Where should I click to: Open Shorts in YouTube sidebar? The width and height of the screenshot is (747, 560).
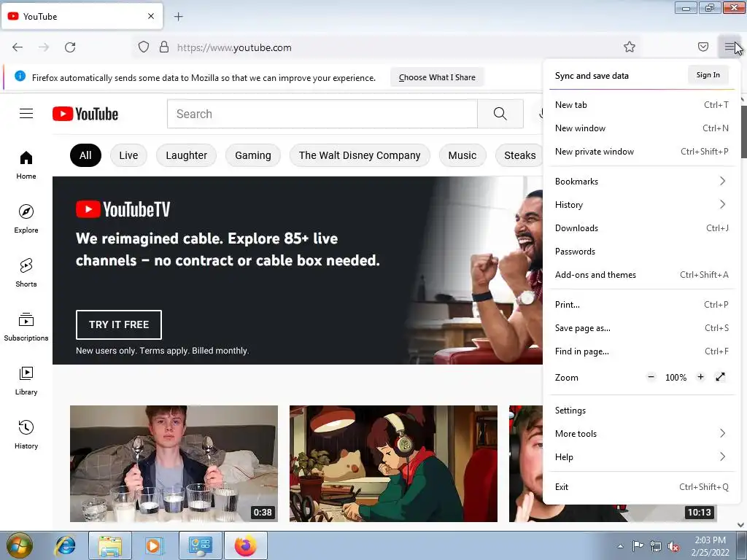26,273
